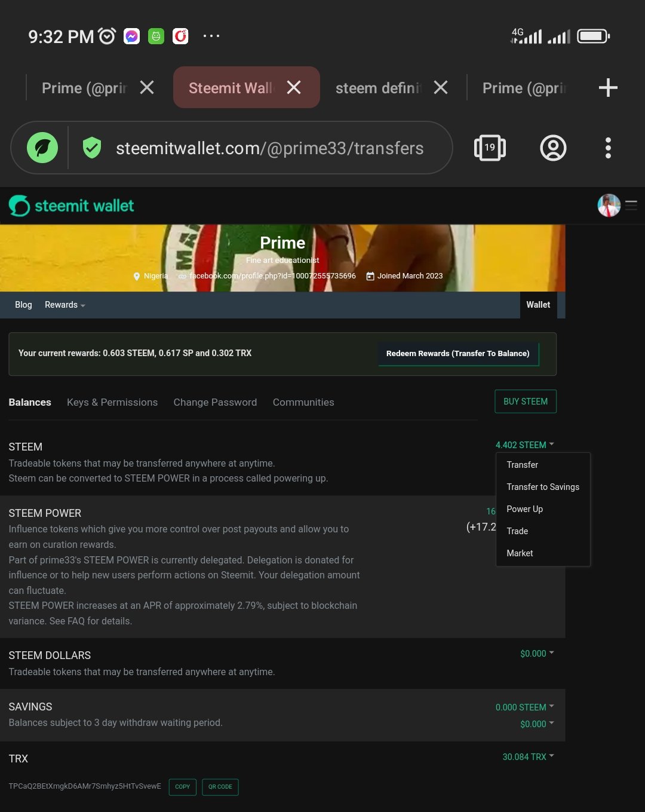
Task: Open the Wallet tab
Action: 538,305
